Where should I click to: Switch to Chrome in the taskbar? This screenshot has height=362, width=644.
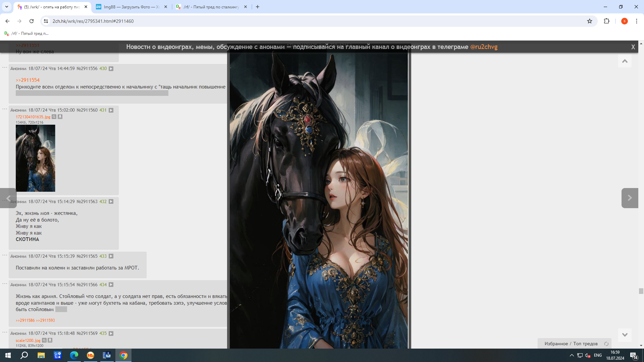tap(123, 355)
